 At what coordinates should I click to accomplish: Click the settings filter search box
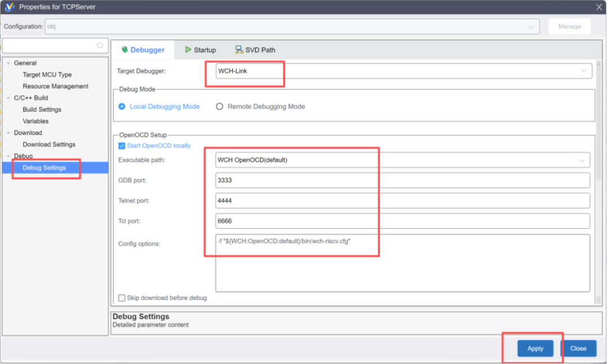click(x=55, y=46)
